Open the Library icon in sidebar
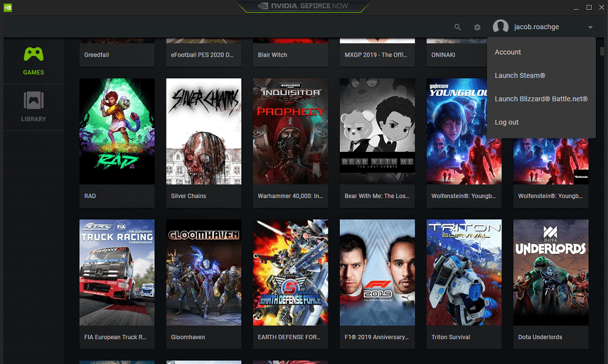608x364 pixels. tap(33, 100)
